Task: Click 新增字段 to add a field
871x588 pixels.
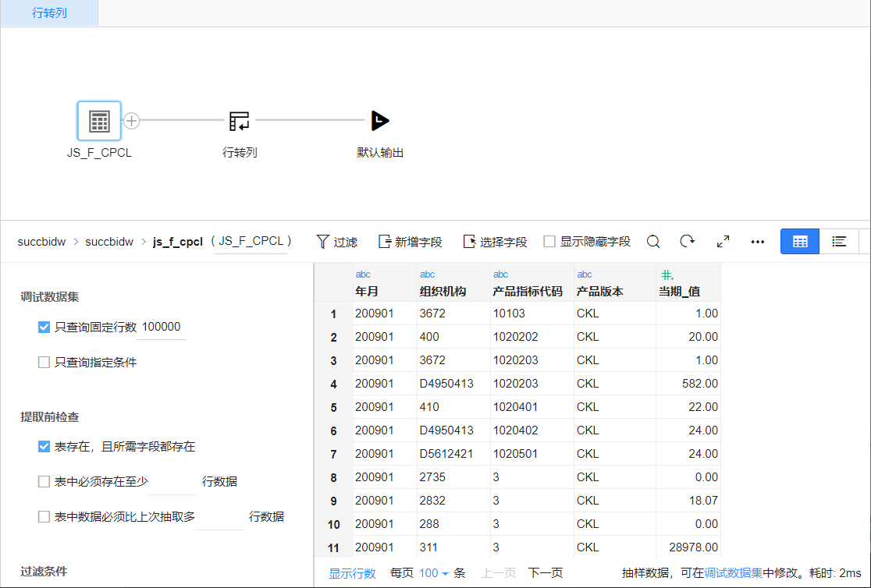Action: coord(411,242)
